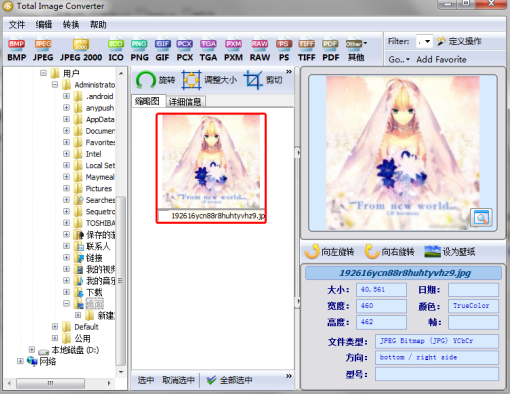510x394 pixels.
Task: Convert to PS format
Action: point(284,50)
